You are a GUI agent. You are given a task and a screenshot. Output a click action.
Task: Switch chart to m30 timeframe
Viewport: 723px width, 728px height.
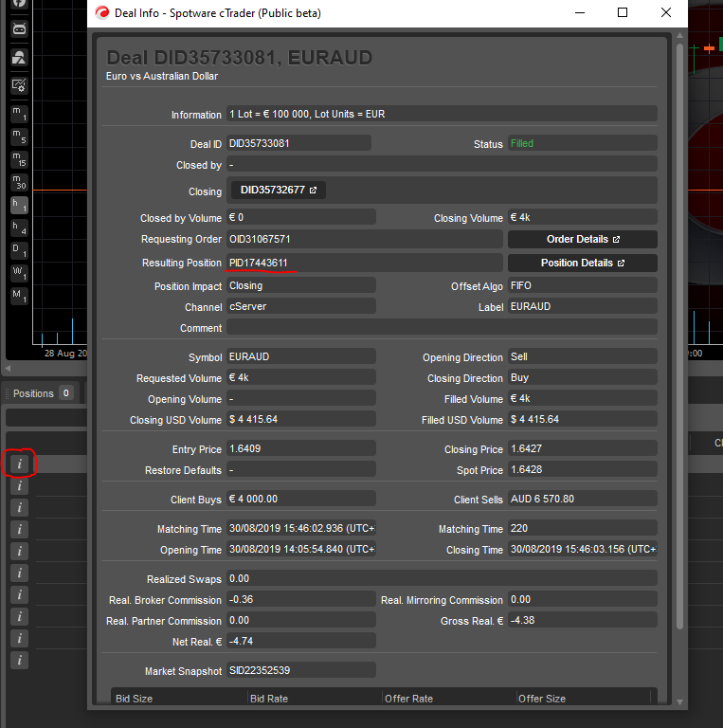(19, 182)
